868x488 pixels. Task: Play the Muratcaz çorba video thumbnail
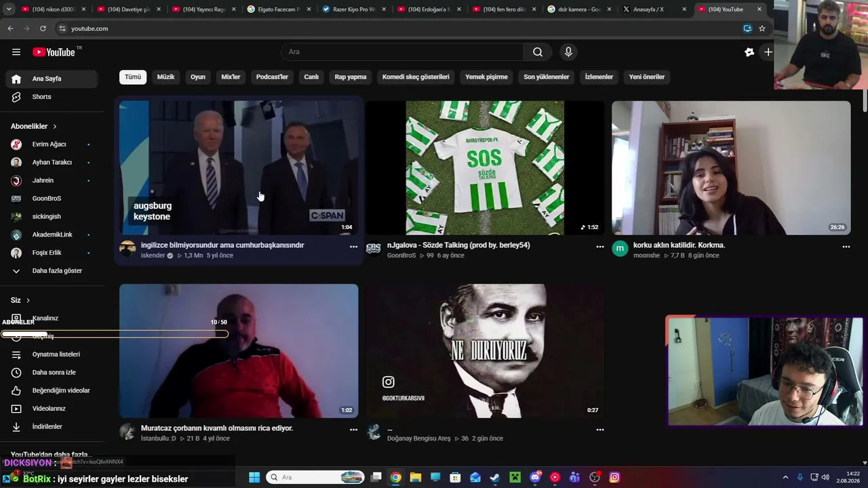click(x=239, y=351)
